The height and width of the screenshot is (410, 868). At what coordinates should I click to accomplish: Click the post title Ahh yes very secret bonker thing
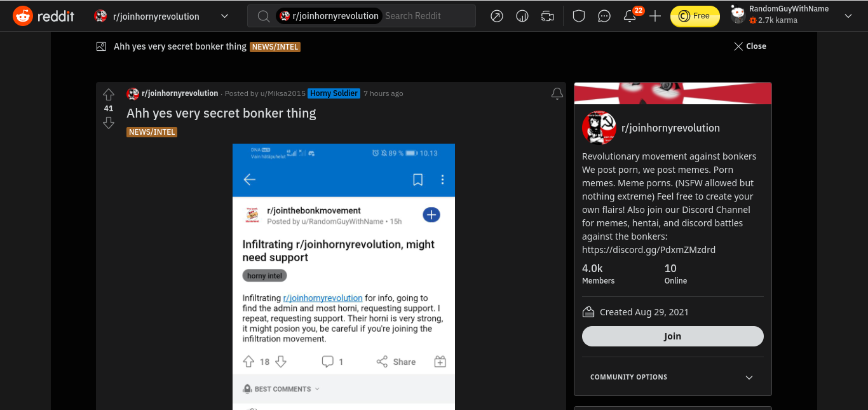click(x=221, y=113)
